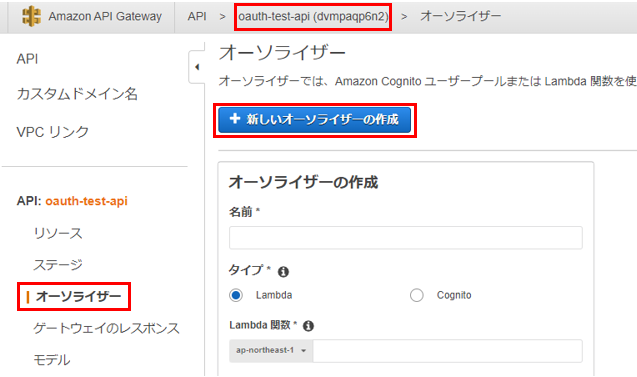Image resolution: width=637 pixels, height=377 pixels.
Task: Collapse the sidebar with the arrow handle
Action: (x=197, y=67)
